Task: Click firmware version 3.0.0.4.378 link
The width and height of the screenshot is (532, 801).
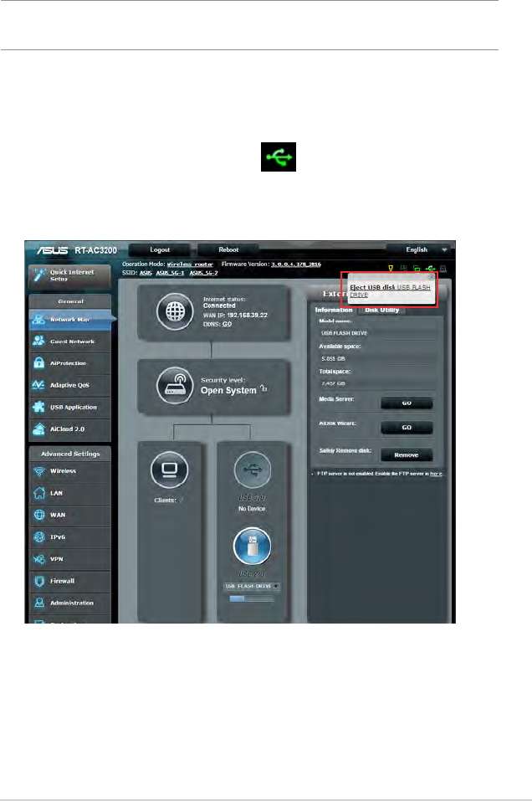Action: pos(296,264)
